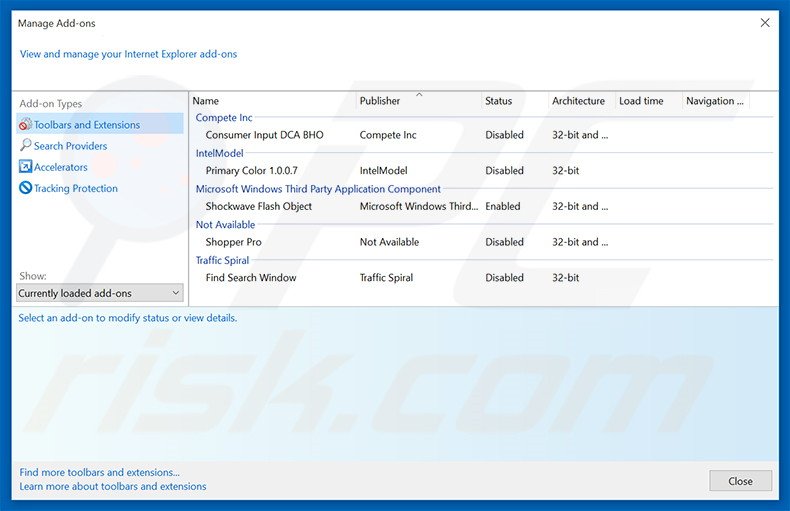Screen dimensions: 790x511
Task: Select Shockwave Flash Object add-on
Action: click(259, 206)
